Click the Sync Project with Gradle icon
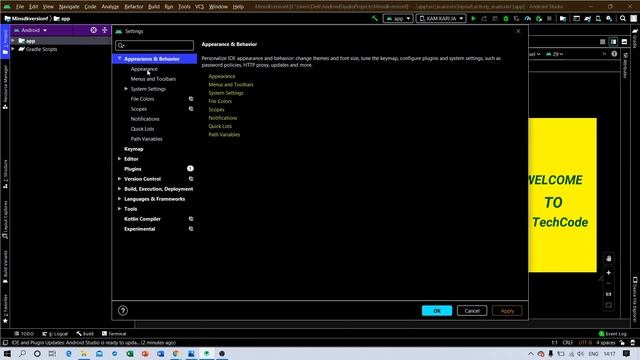This screenshot has height=360, width=640. tap(587, 18)
